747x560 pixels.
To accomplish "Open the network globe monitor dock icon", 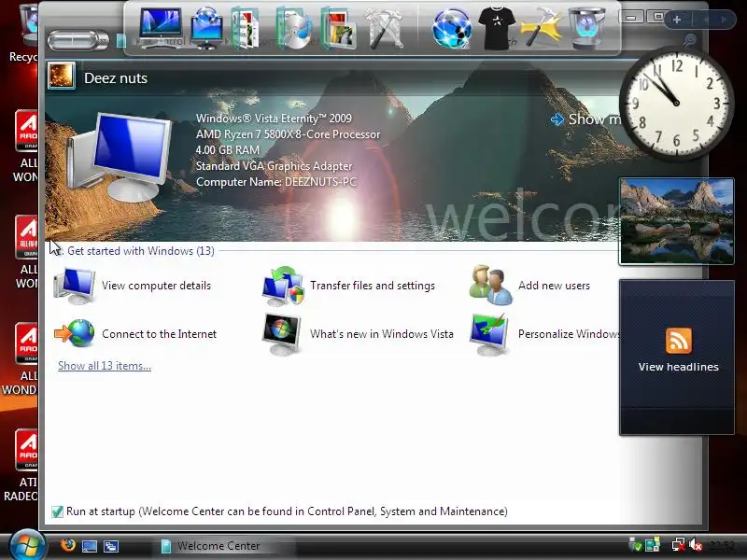I will (x=206, y=28).
